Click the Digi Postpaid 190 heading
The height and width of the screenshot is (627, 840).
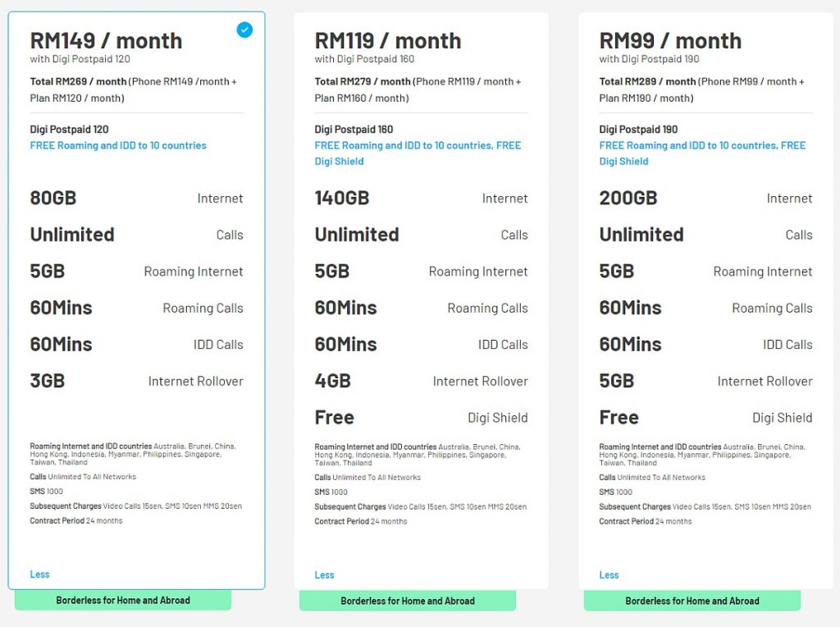(x=638, y=129)
